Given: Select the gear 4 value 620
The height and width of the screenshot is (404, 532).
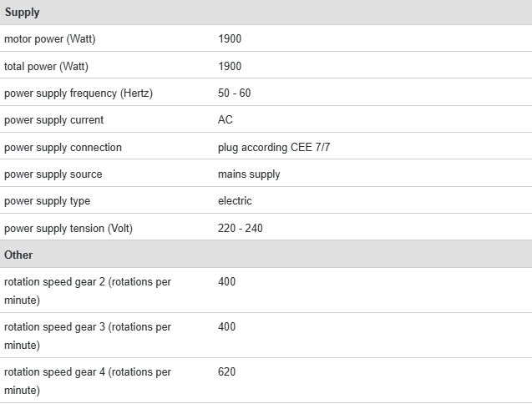Looking at the screenshot, I should (x=227, y=371).
